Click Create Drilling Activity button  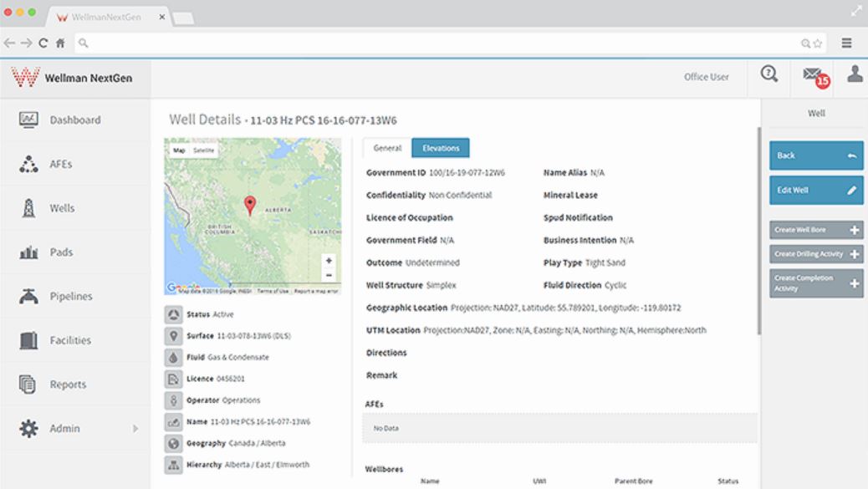click(816, 254)
